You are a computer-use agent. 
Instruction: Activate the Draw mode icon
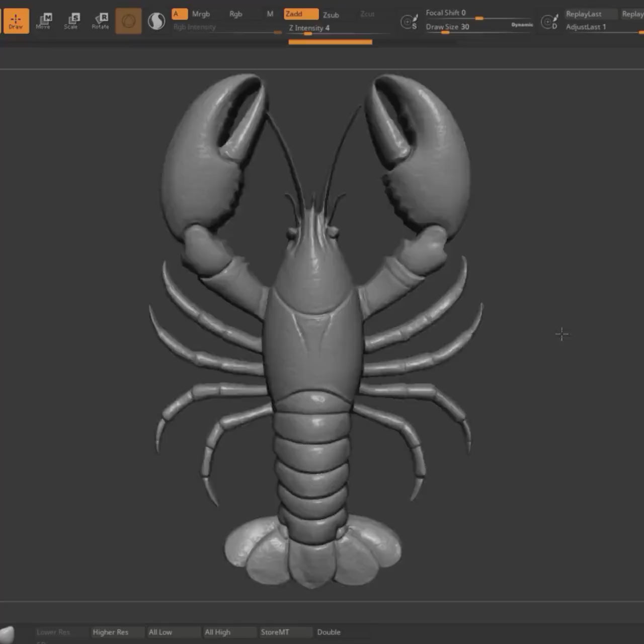pos(16,21)
